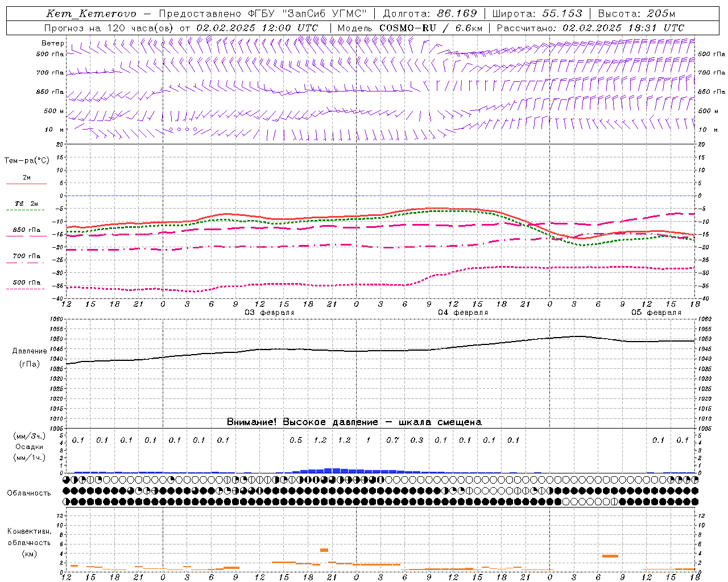
Task: Click the peak of the blue precipitation bars
Action: (332, 471)
